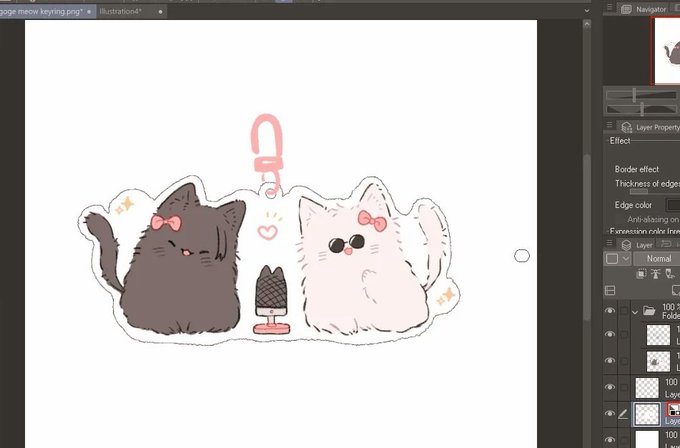Select thumbnail of layer above selected layer
This screenshot has width=680, height=448.
coord(647,388)
